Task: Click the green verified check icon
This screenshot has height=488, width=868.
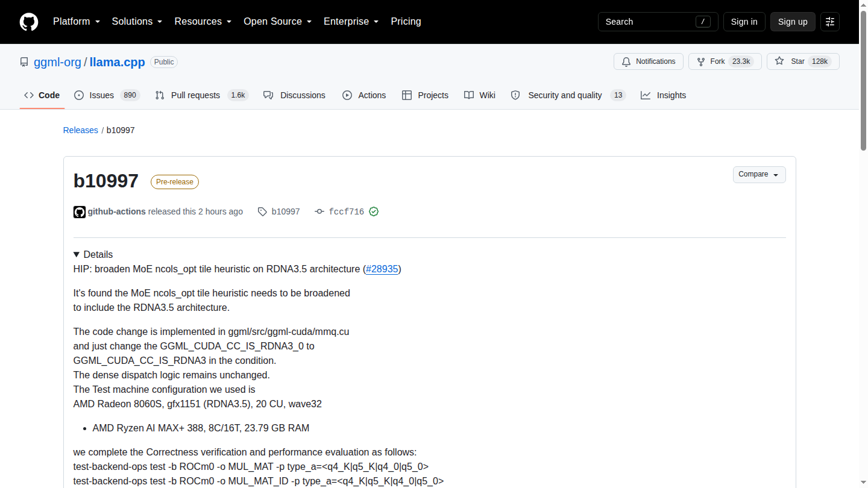Action: click(x=374, y=212)
